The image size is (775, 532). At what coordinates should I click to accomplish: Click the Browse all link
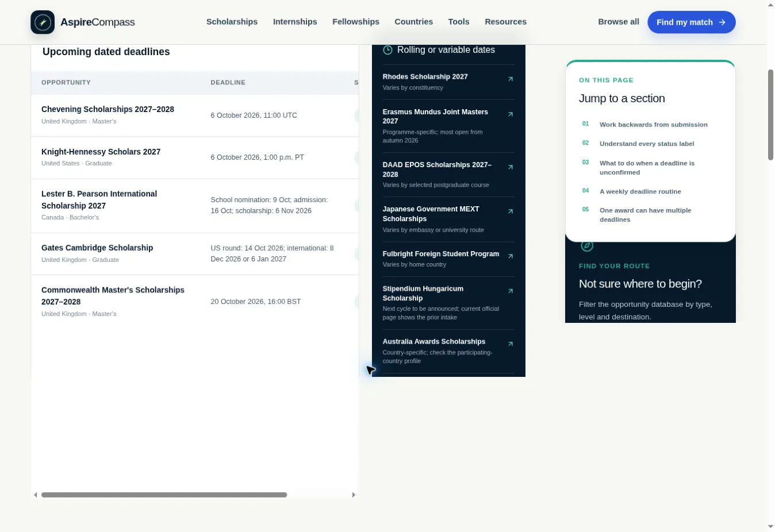[619, 22]
